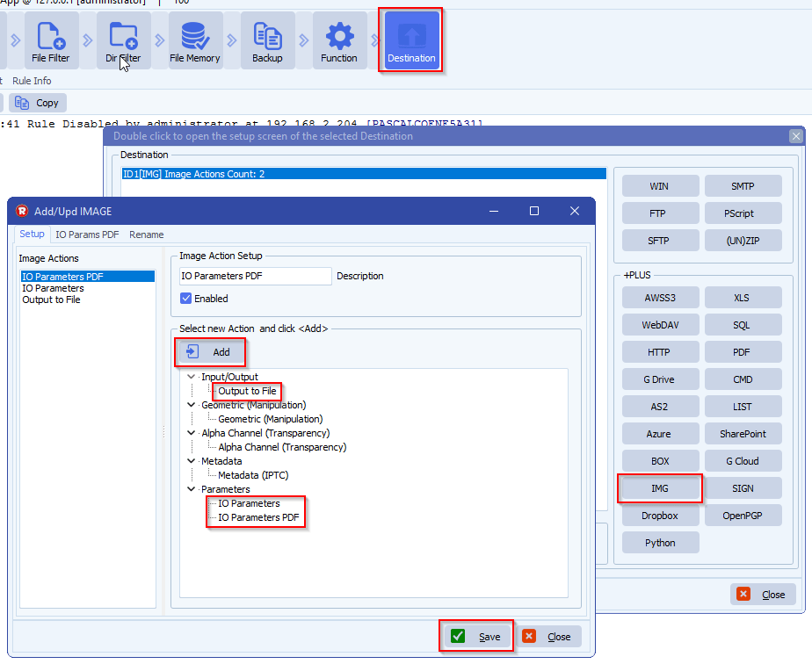Add a BOX destination
Viewport: 812px width, 664px height.
point(660,461)
